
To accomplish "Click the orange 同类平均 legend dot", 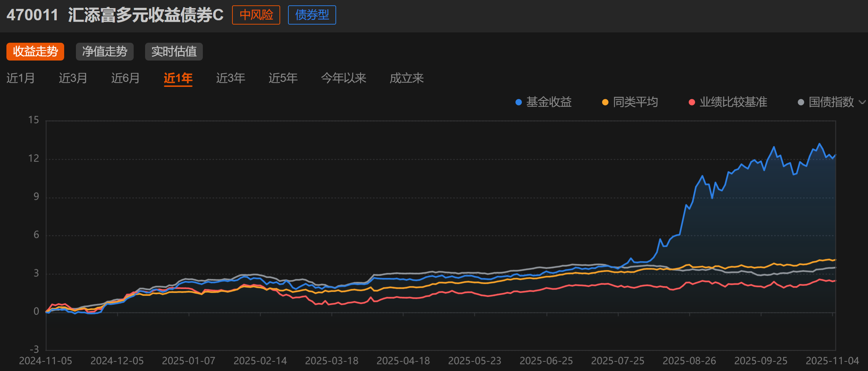I will (x=605, y=103).
